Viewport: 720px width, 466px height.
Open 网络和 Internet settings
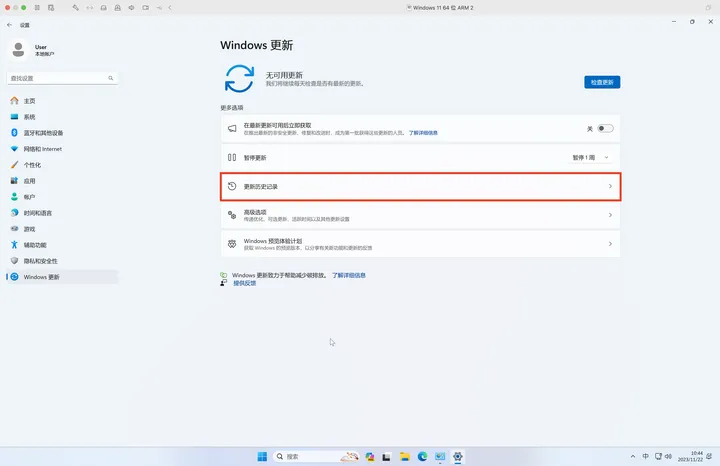62,149
